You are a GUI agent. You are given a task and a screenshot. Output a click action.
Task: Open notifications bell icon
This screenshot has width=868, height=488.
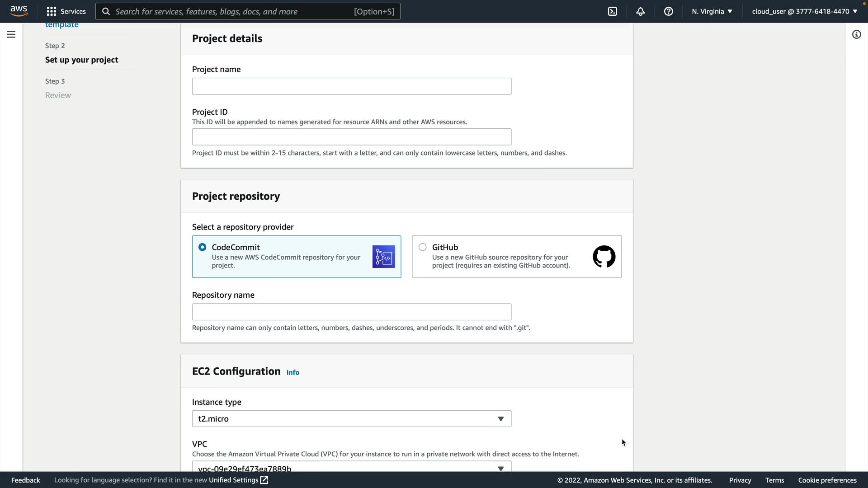coord(640,11)
